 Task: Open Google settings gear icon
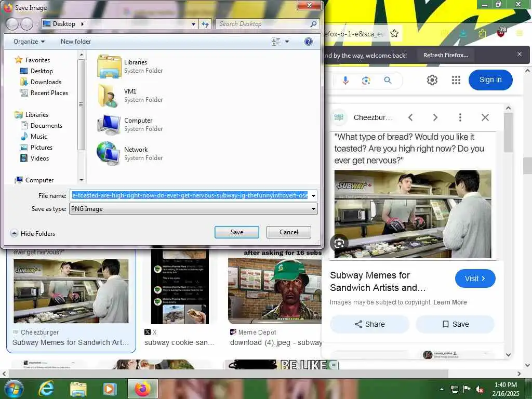[x=432, y=80]
